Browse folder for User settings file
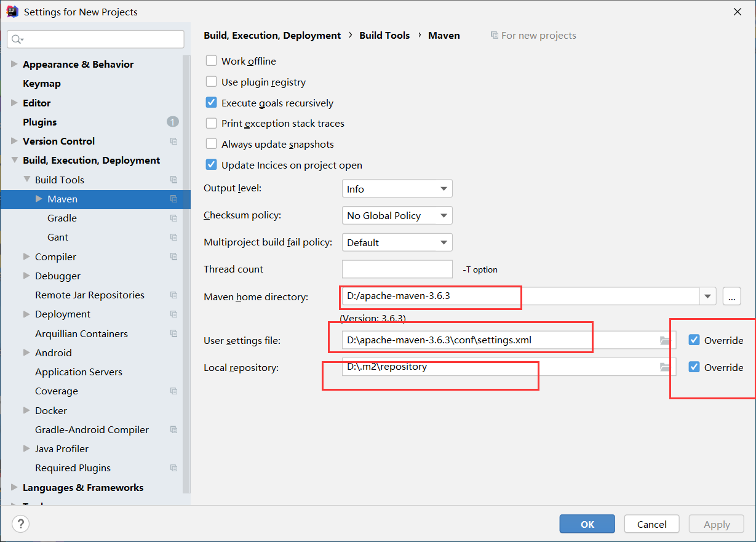Viewport: 756px width, 542px height. 664,340
